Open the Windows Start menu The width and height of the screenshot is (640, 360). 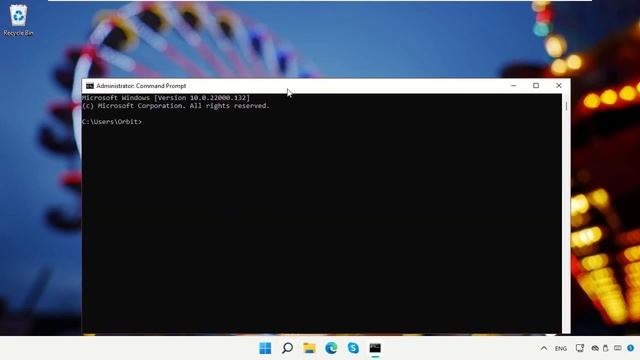(265, 348)
